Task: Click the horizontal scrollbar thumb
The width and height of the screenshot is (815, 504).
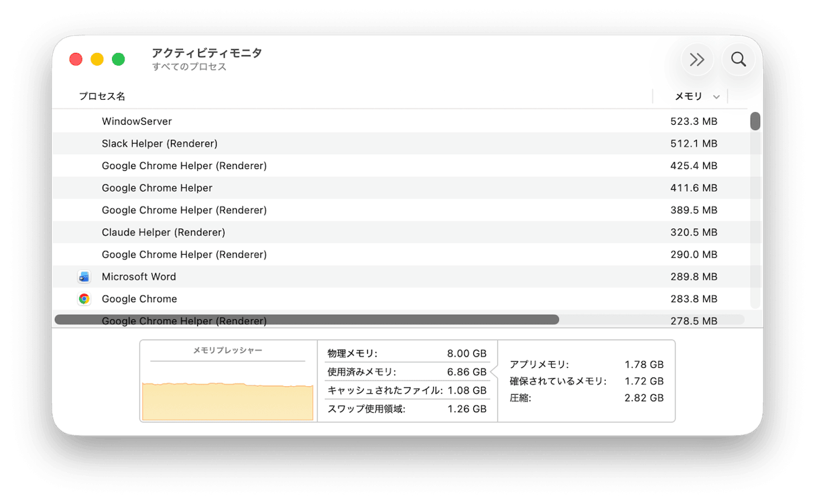Action: 307,320
